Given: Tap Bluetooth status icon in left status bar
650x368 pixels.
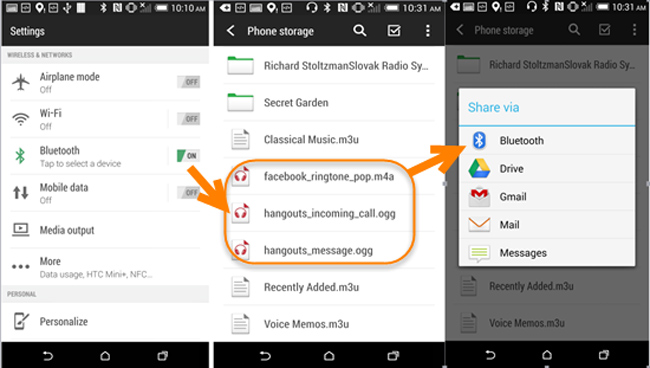Looking at the screenshot, I should click(103, 7).
